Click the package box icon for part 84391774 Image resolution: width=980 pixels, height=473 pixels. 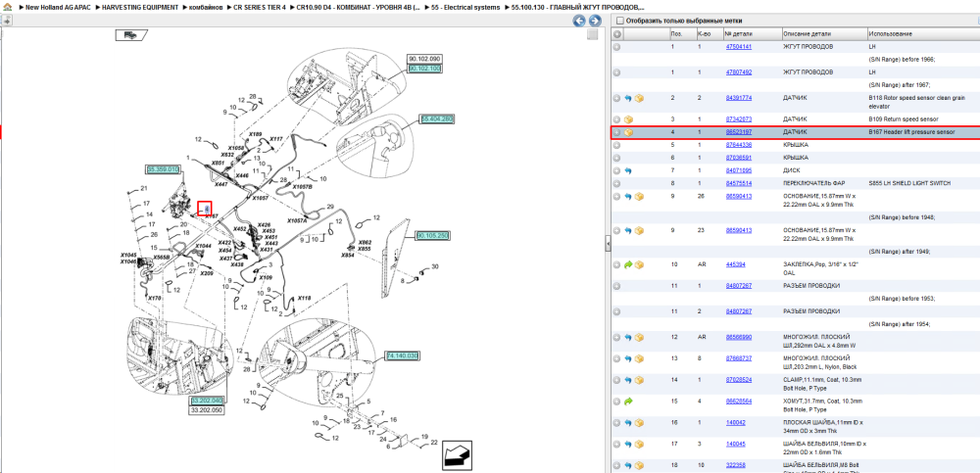pyautogui.click(x=639, y=98)
